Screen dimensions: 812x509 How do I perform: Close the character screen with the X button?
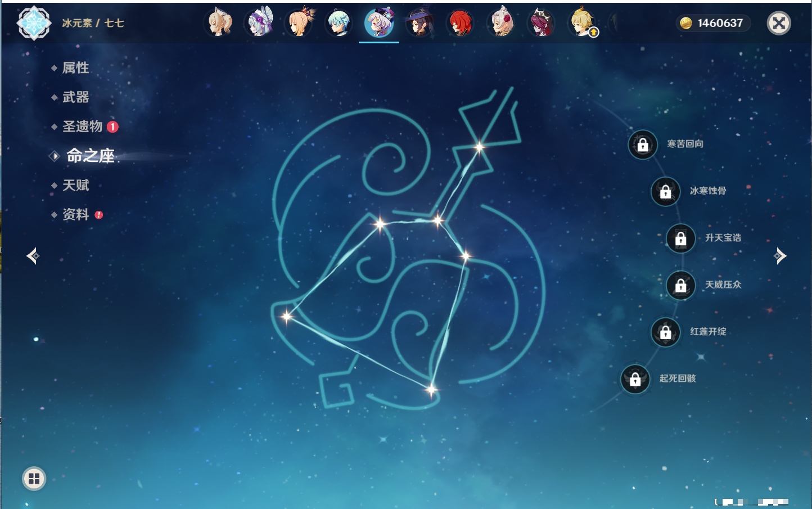[779, 23]
